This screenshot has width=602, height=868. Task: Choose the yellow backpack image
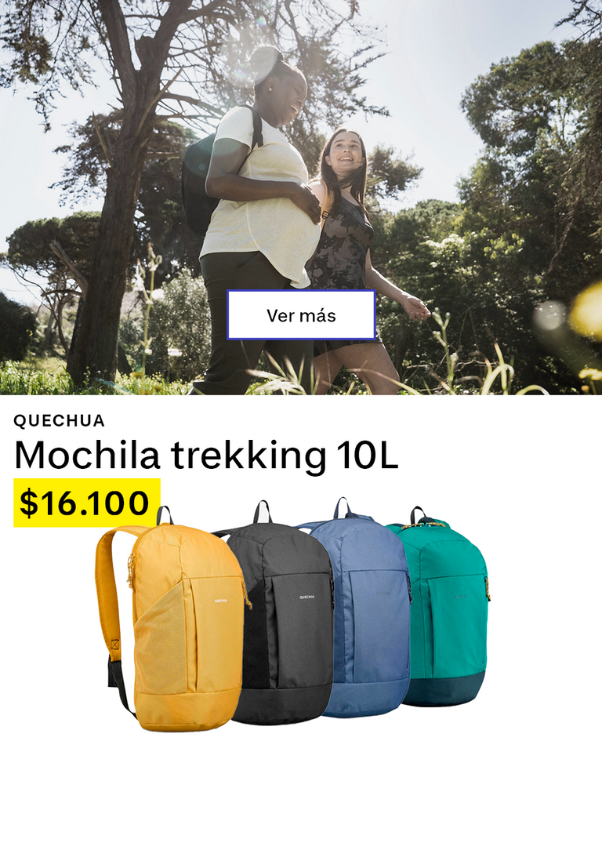(x=172, y=620)
